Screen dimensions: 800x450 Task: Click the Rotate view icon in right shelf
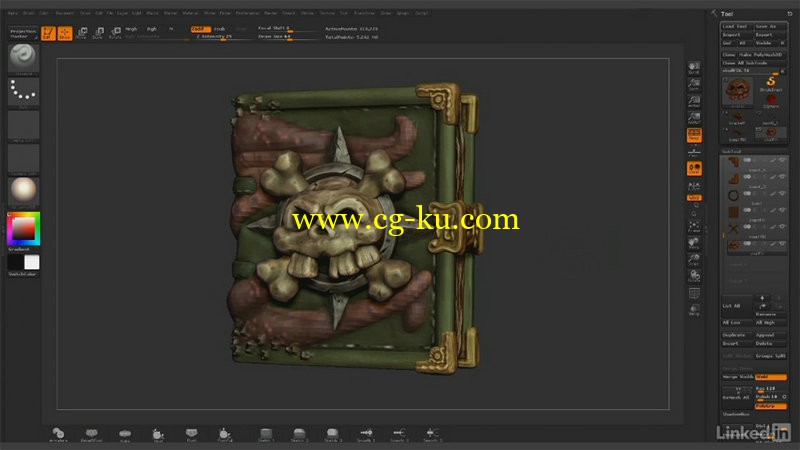pyautogui.click(x=694, y=277)
